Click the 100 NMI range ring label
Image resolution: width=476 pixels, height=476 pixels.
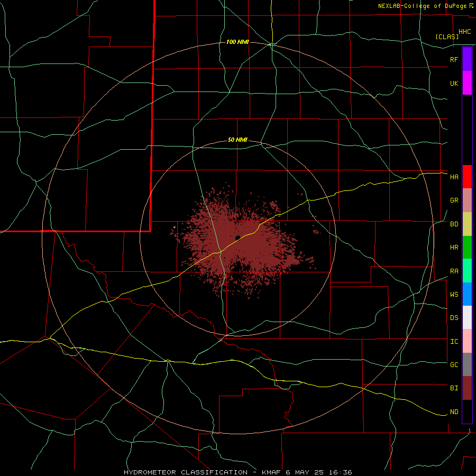(237, 42)
